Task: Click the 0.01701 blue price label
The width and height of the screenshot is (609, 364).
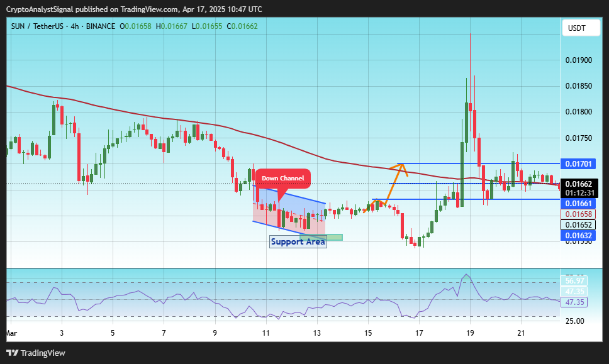Action: [x=578, y=163]
